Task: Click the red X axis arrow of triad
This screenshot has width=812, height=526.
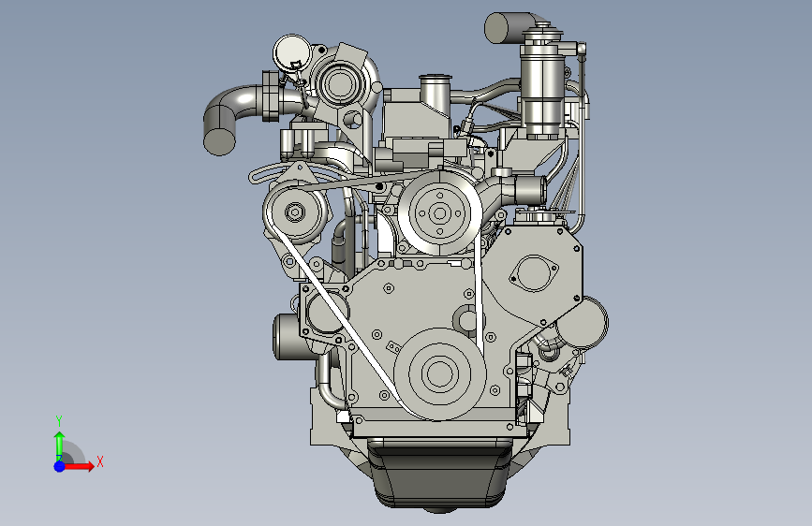Action: 80,466
